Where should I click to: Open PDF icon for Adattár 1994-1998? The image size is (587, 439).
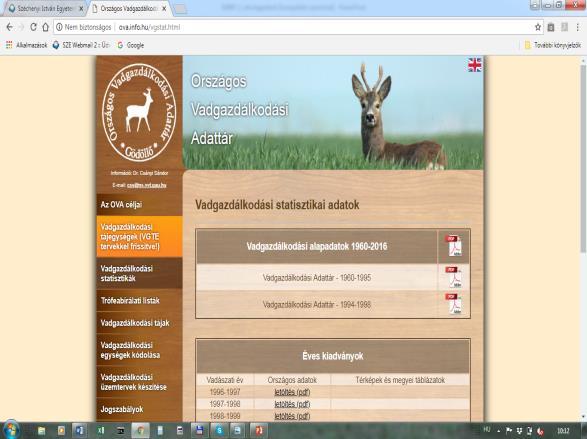pyautogui.click(x=454, y=304)
